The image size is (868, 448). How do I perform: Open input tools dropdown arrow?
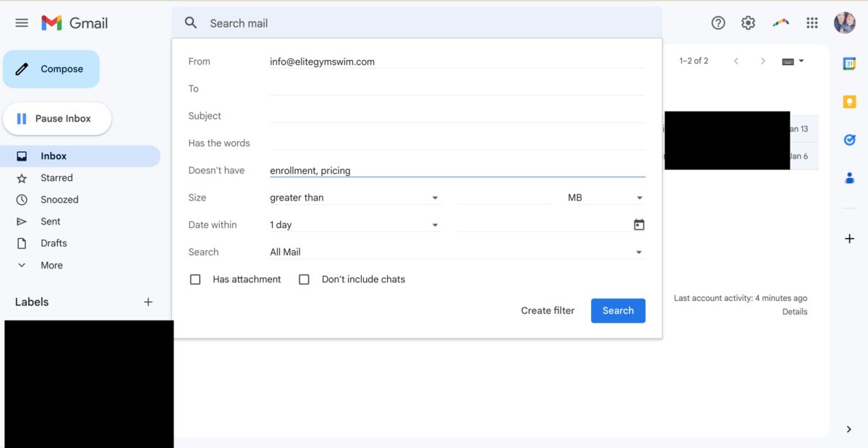point(801,62)
